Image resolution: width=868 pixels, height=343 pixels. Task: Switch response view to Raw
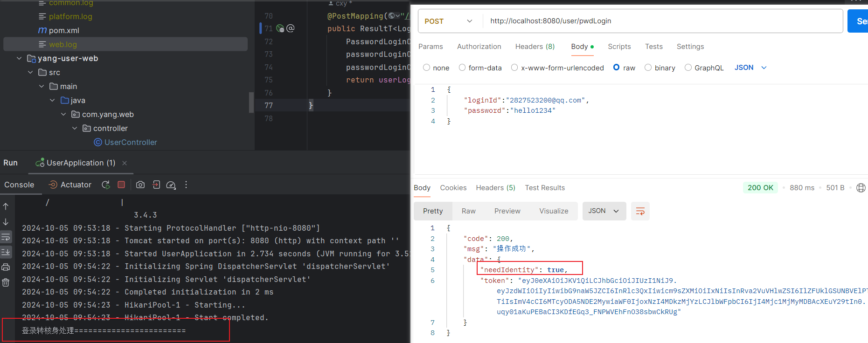[468, 211]
